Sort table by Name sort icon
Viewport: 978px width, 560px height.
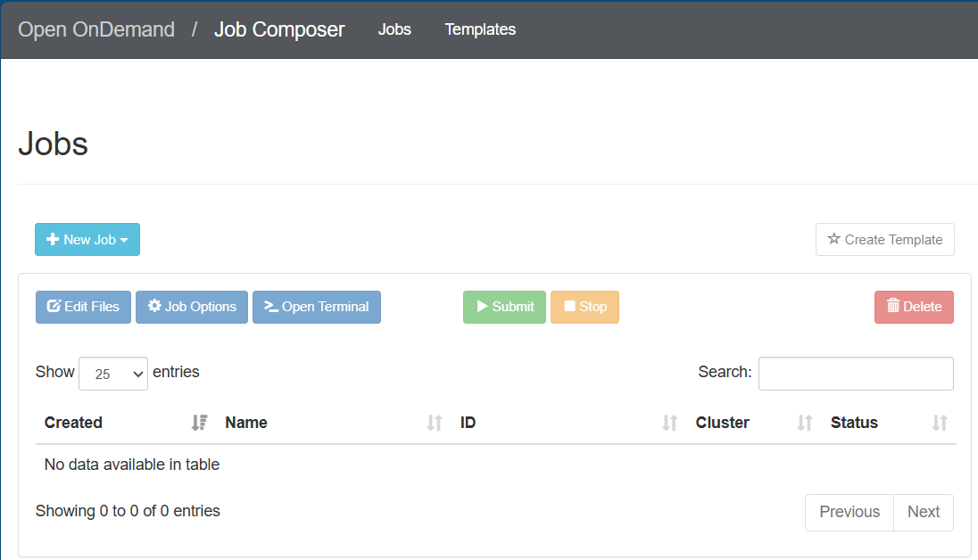tap(434, 423)
